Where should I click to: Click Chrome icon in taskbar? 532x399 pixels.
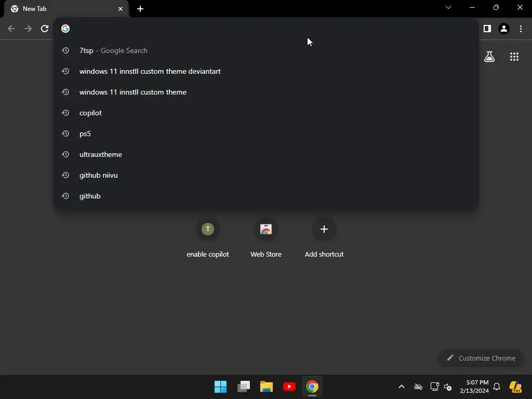click(312, 387)
